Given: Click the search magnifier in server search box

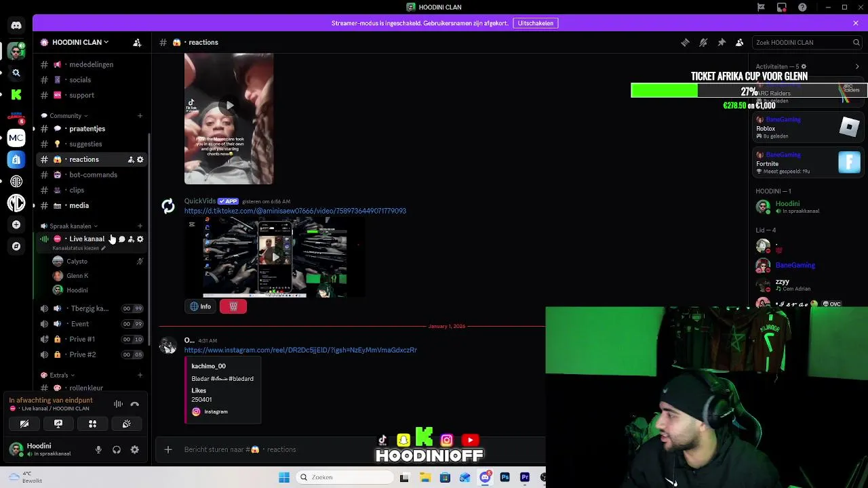Looking at the screenshot, I should [x=856, y=42].
